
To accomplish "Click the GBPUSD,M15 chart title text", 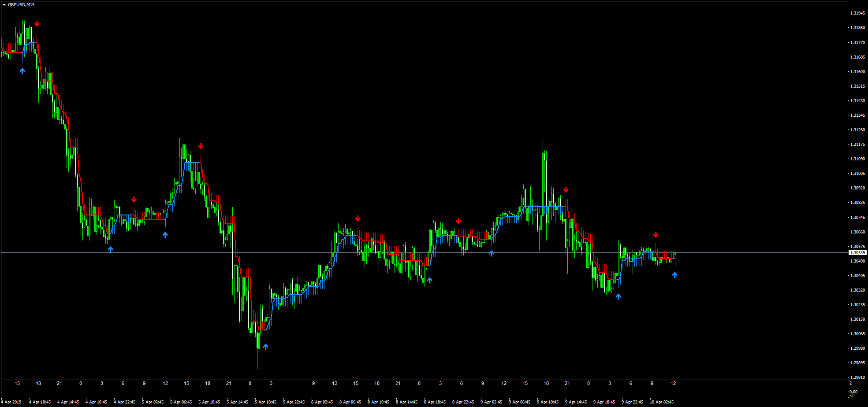I will [21, 5].
